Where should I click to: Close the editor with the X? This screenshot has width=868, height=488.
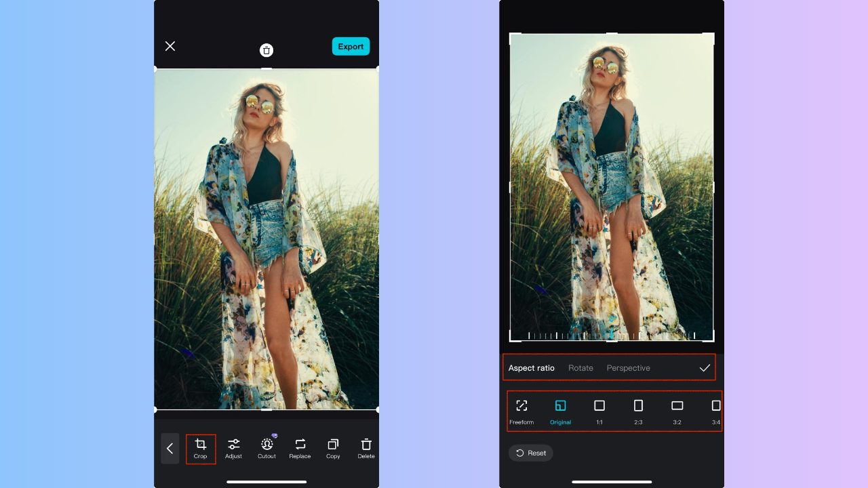pyautogui.click(x=170, y=46)
